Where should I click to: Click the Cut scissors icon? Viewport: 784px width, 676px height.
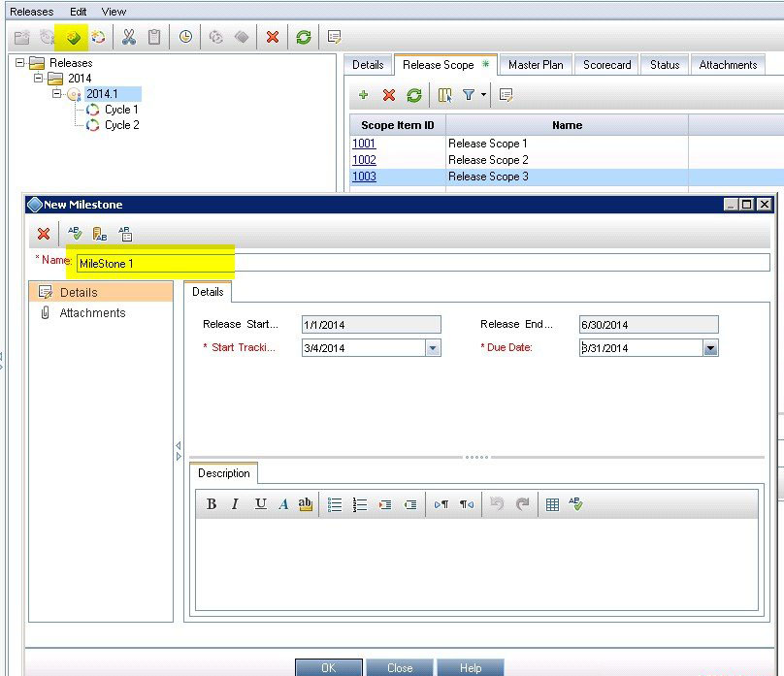click(129, 38)
